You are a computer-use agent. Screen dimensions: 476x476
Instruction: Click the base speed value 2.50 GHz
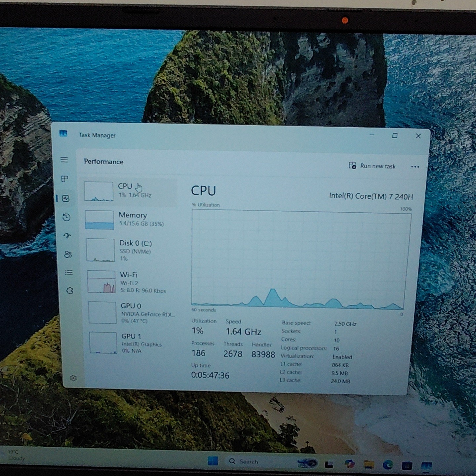coord(345,324)
